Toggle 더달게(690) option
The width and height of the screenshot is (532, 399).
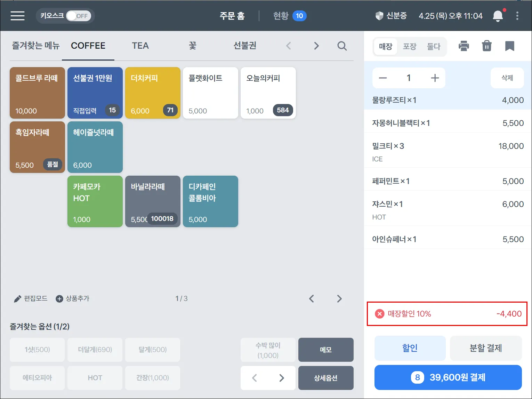pos(95,350)
